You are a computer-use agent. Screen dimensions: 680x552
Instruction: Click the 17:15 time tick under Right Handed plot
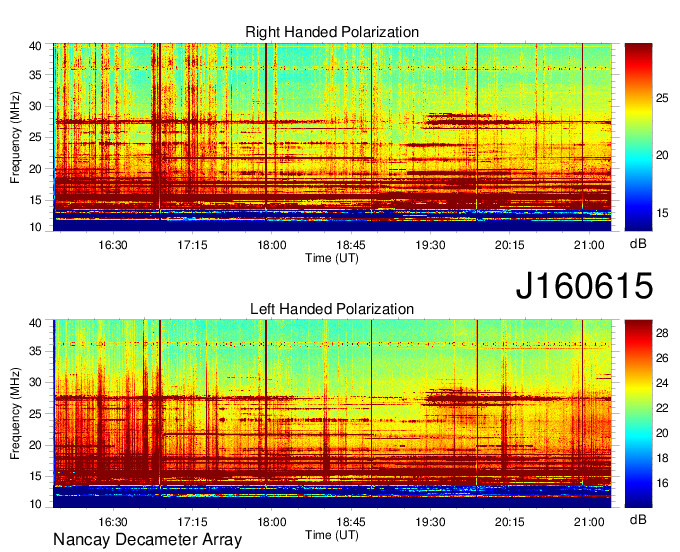pyautogui.click(x=192, y=245)
